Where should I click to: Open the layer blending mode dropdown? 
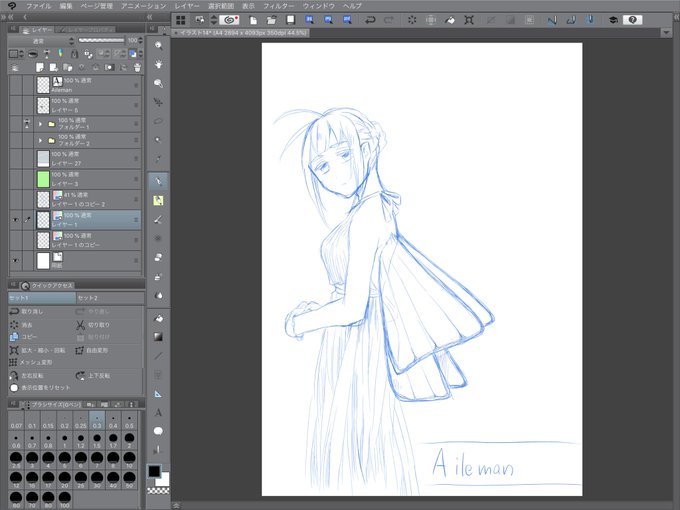(x=42, y=41)
